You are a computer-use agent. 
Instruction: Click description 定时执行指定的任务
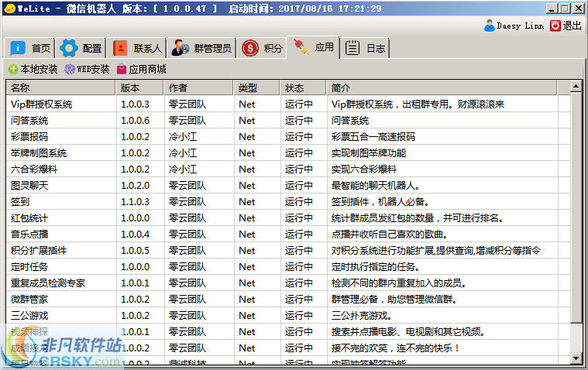coord(376,267)
